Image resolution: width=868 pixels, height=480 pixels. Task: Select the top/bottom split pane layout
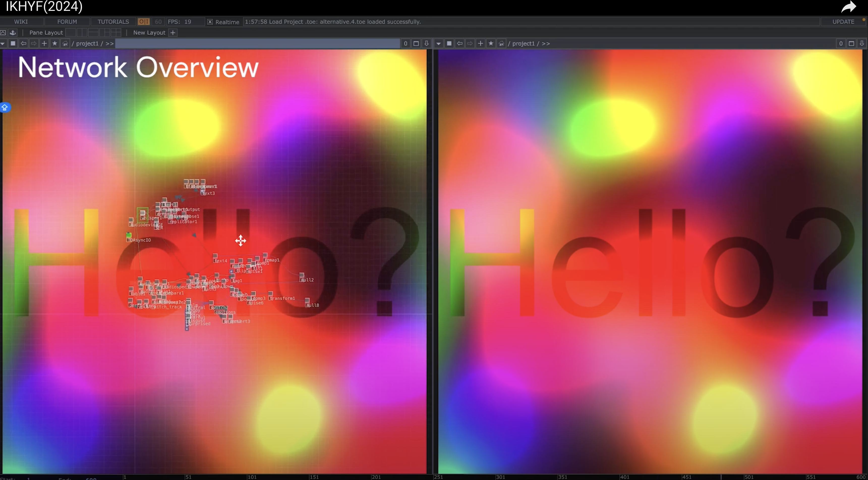93,33
